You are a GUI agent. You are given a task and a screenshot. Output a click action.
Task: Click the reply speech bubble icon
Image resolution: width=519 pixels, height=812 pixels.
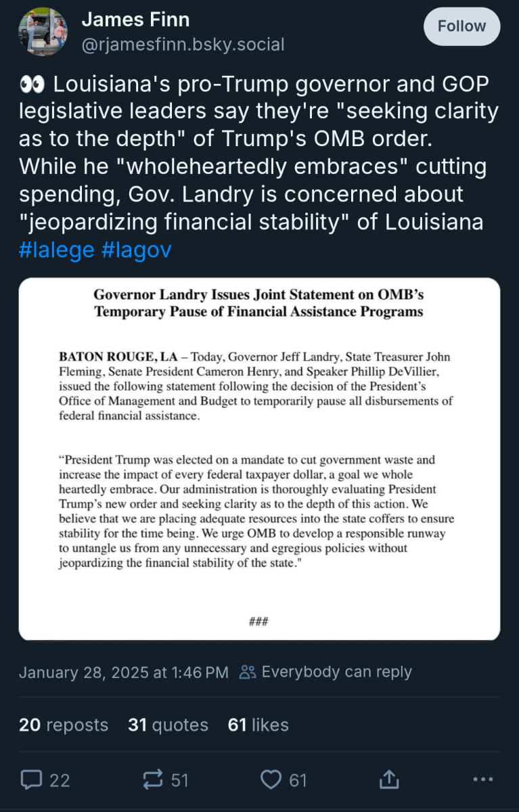31,780
